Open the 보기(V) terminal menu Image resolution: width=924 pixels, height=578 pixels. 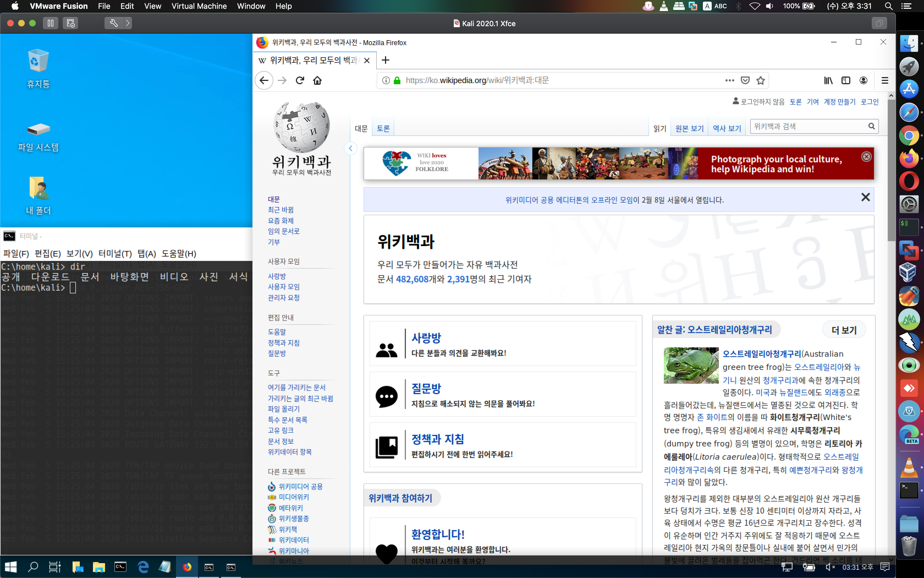pos(79,253)
